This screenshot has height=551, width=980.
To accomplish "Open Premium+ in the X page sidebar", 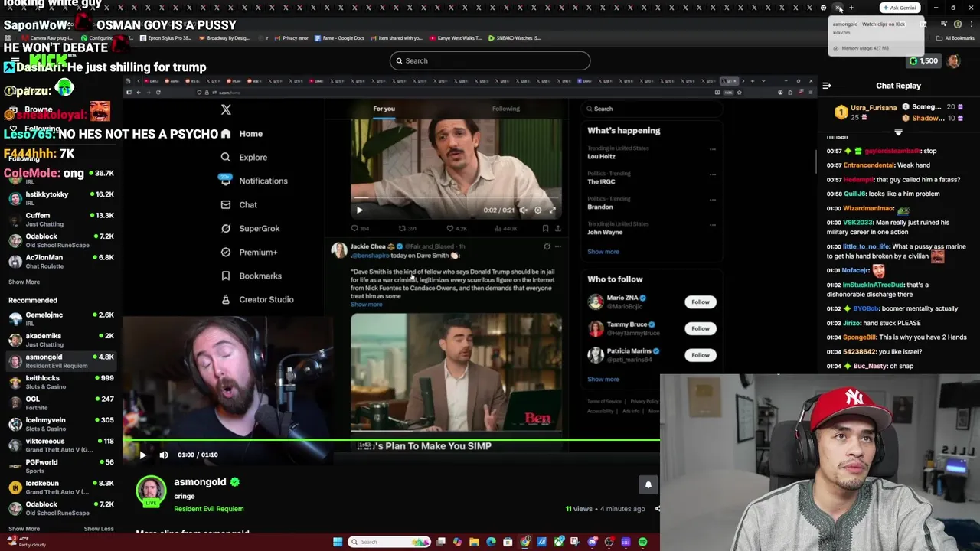I will [x=249, y=253].
